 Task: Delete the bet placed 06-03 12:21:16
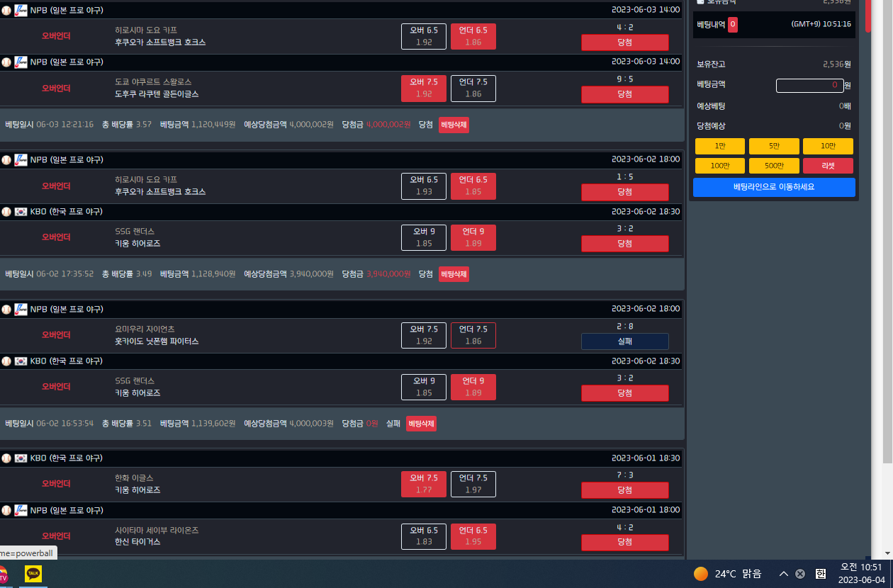coord(454,125)
